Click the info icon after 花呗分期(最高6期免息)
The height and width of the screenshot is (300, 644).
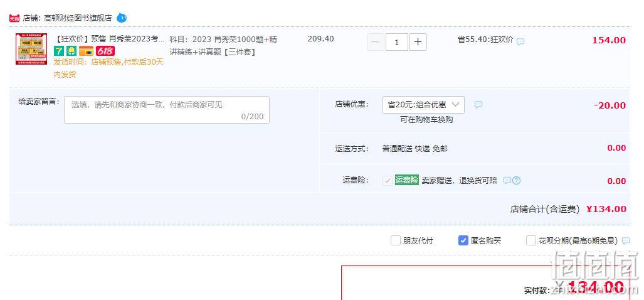pyautogui.click(x=626, y=241)
